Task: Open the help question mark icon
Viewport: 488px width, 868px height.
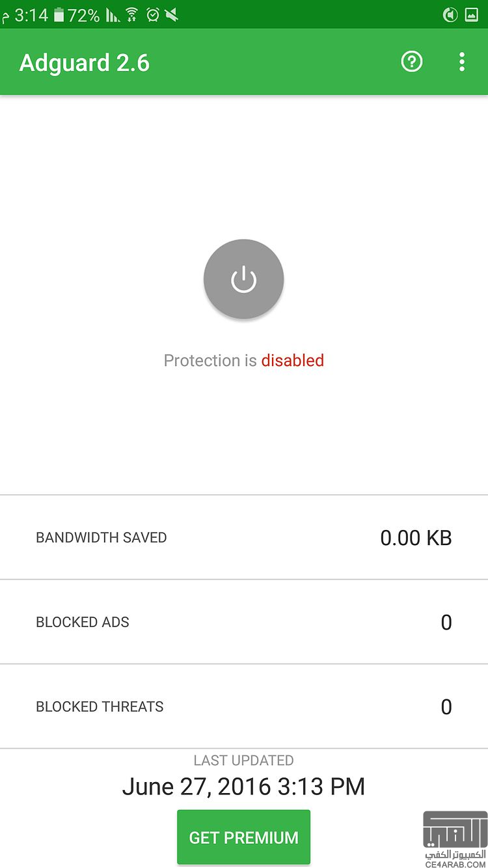Action: click(x=412, y=62)
